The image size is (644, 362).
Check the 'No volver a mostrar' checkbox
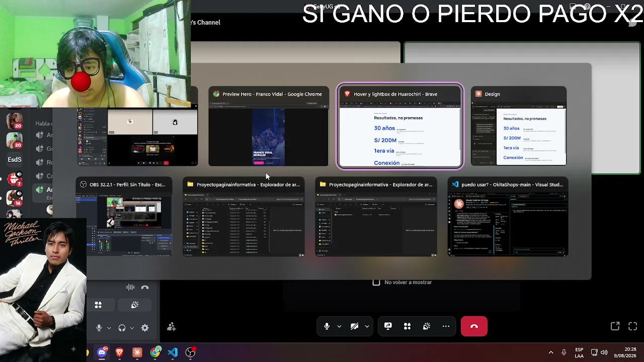coord(376,282)
